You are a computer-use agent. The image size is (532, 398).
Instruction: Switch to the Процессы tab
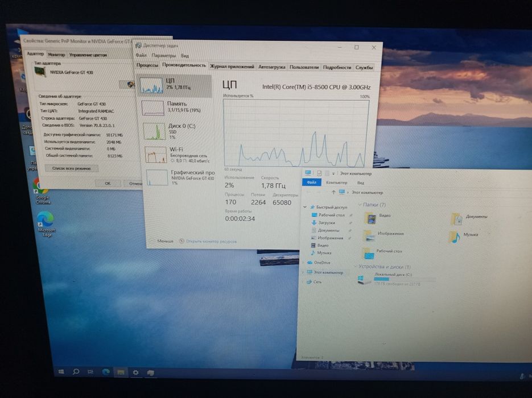tap(147, 65)
